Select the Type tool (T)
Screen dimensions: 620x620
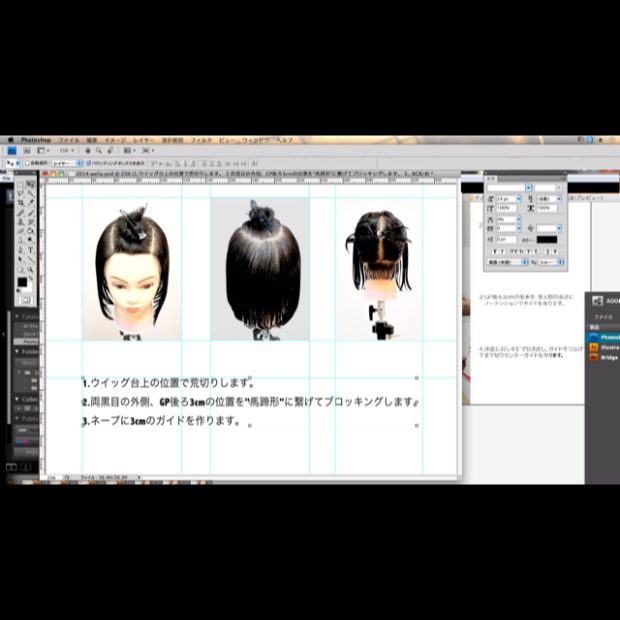[x=30, y=250]
